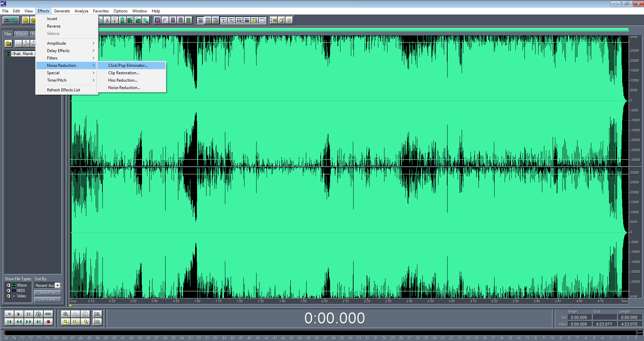Click the colored level meters toolbar icon
The height and width of the screenshot is (341, 644).
point(255,20)
